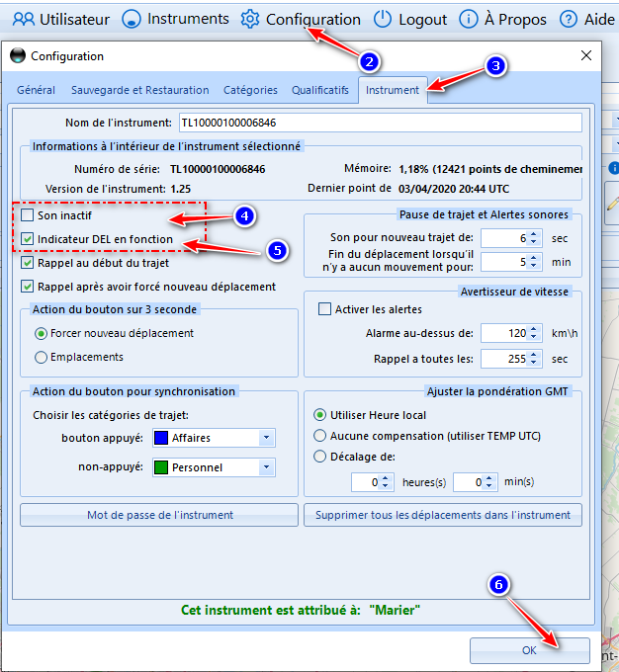Increase Alarme au-dessus de speed
The height and width of the screenshot is (672, 619).
click(x=533, y=329)
